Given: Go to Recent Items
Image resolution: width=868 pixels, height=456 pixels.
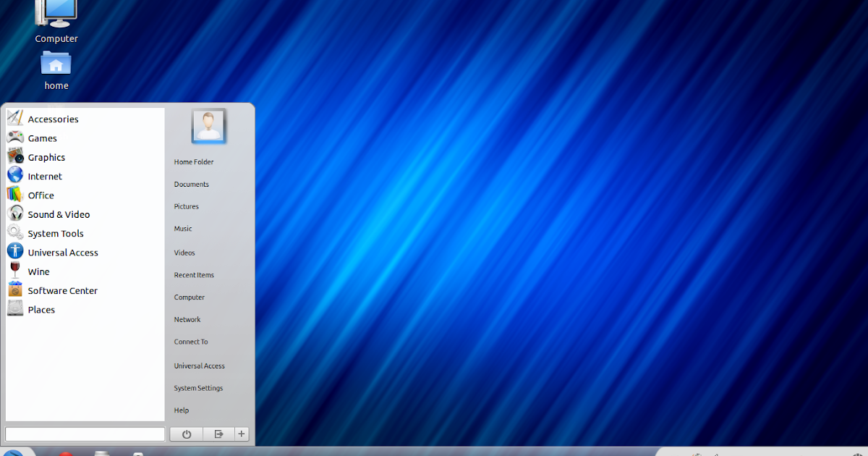Looking at the screenshot, I should (x=194, y=275).
